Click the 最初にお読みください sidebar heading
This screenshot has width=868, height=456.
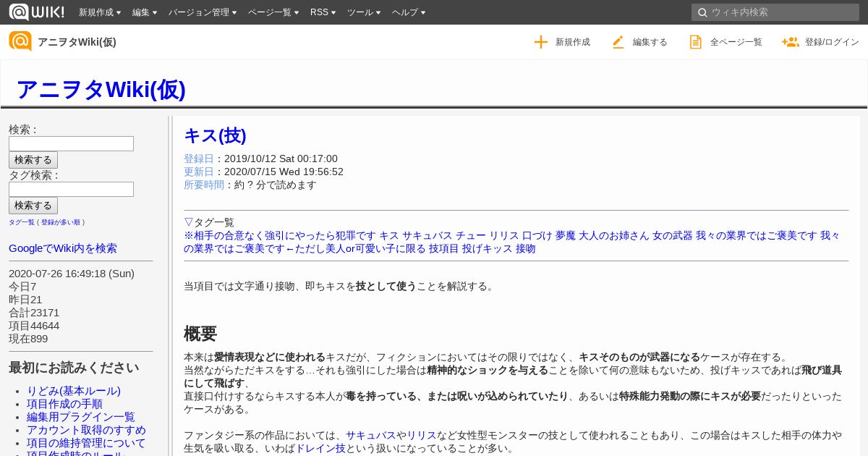click(x=74, y=367)
